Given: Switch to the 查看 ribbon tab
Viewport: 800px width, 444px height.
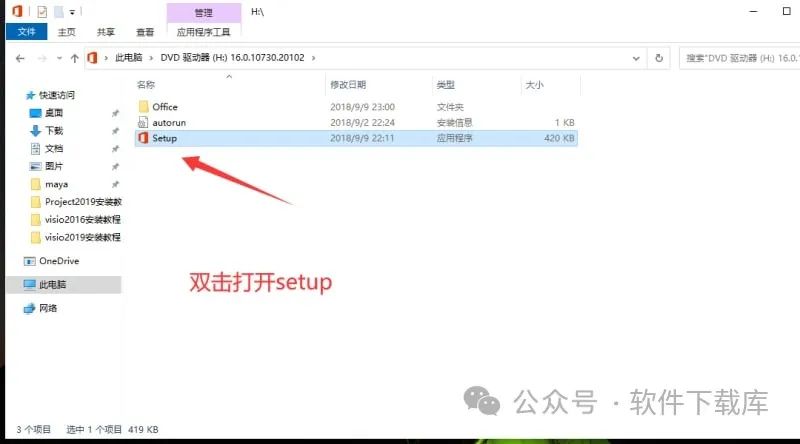Looking at the screenshot, I should pyautogui.click(x=145, y=32).
